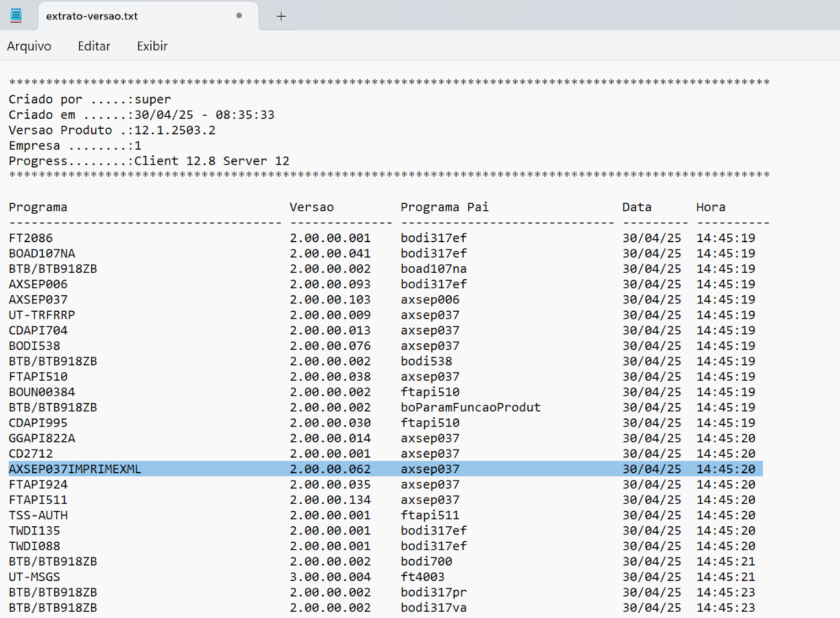The image size is (840, 618).
Task: Click the time 14:45:21 in the bodi700 row
Action: tap(726, 561)
